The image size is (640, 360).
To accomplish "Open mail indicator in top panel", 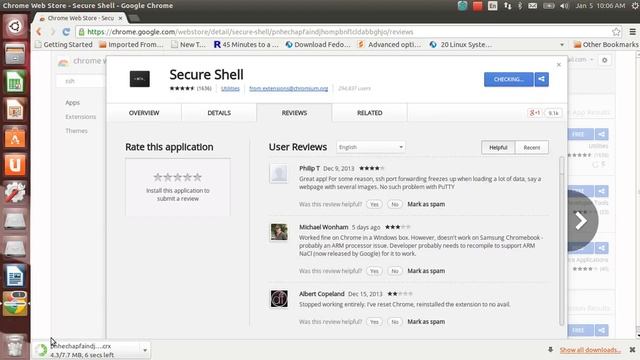I will pos(533,6).
